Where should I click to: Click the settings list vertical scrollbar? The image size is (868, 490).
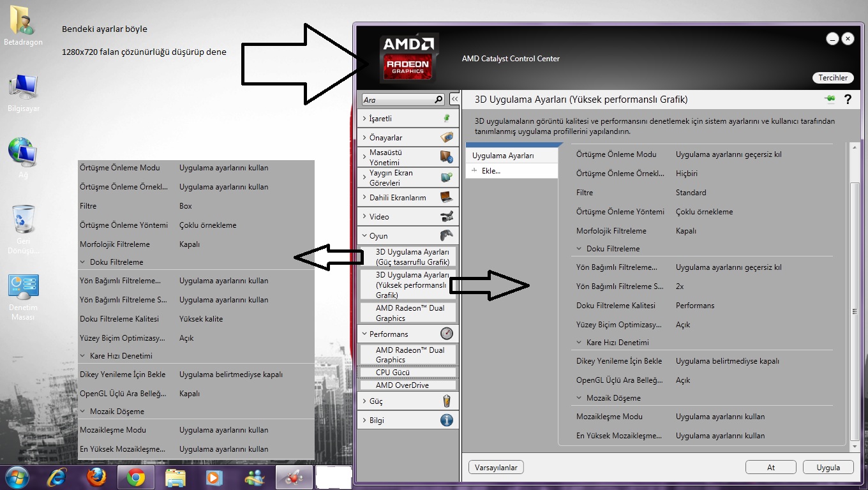(x=855, y=311)
